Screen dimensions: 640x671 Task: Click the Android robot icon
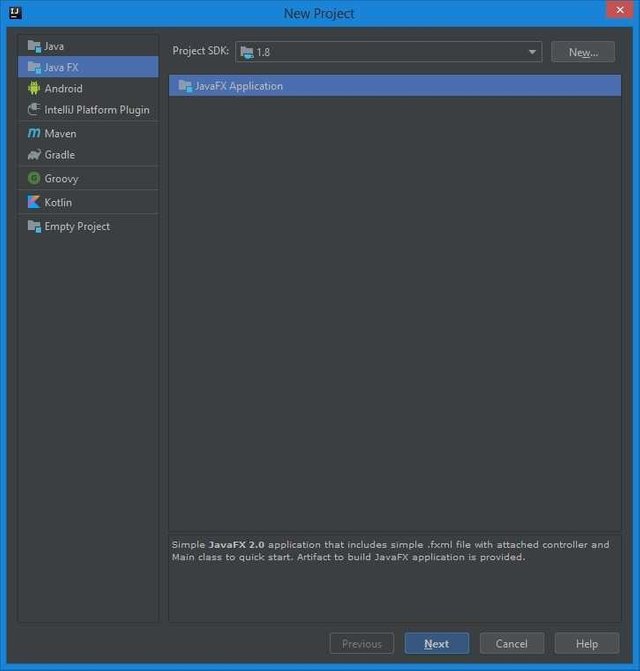coord(34,88)
